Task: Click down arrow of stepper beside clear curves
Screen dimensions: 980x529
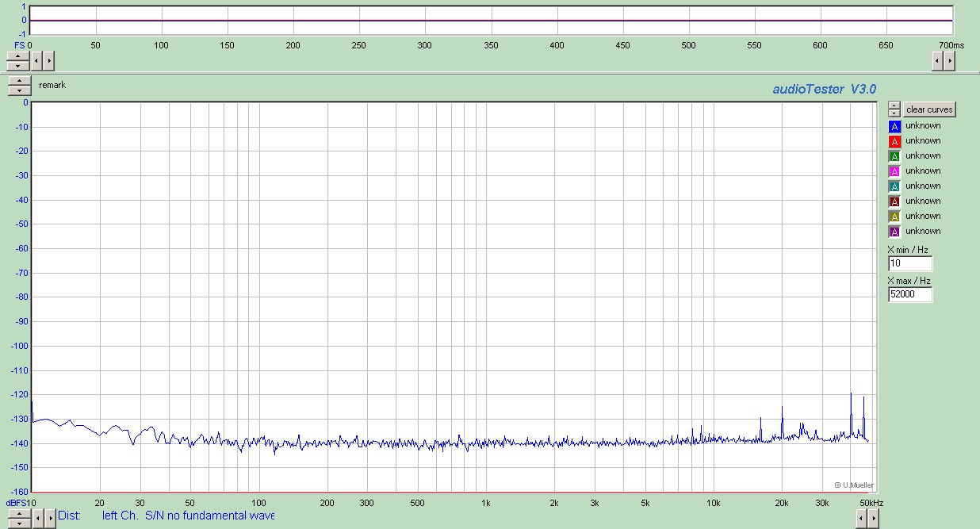Action: click(894, 113)
